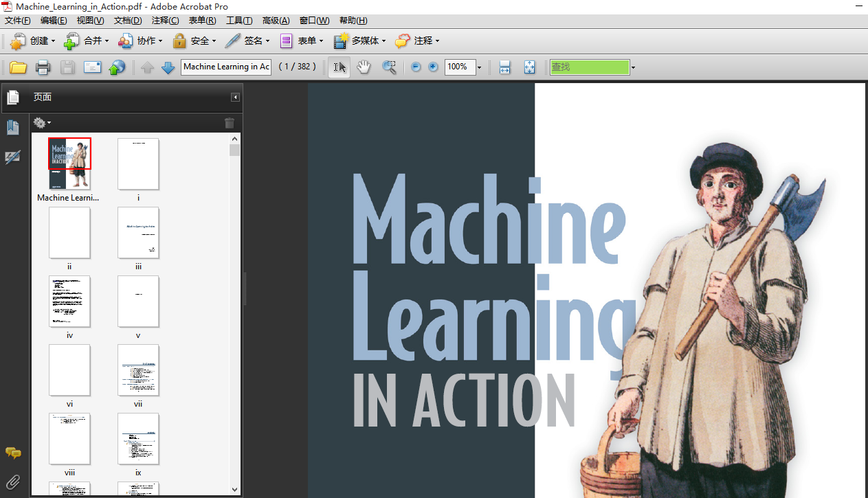Select page thumbnail labeled v
The image size is (868, 498).
pyautogui.click(x=138, y=301)
